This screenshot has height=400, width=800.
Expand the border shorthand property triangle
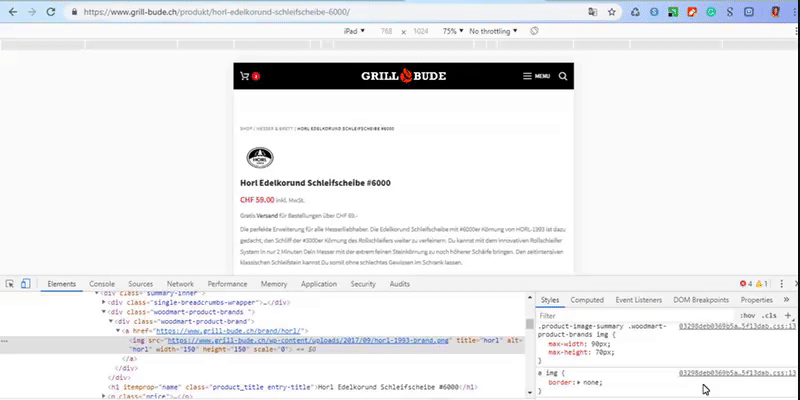click(581, 382)
